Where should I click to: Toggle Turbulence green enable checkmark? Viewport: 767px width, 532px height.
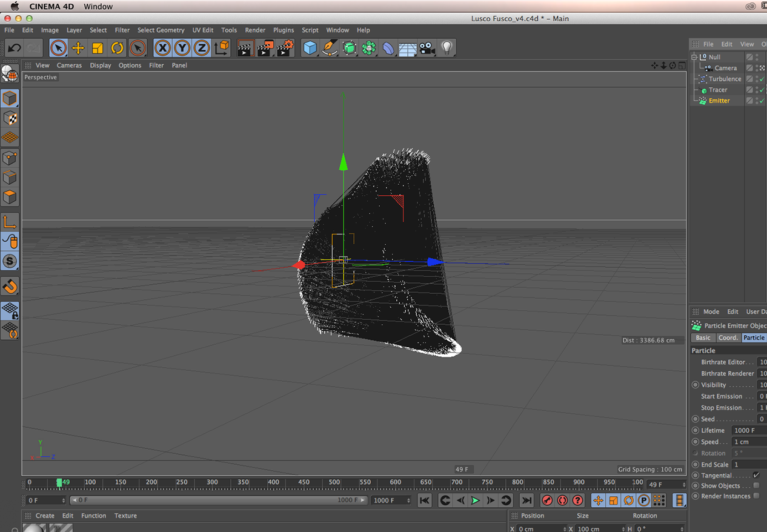(762, 79)
